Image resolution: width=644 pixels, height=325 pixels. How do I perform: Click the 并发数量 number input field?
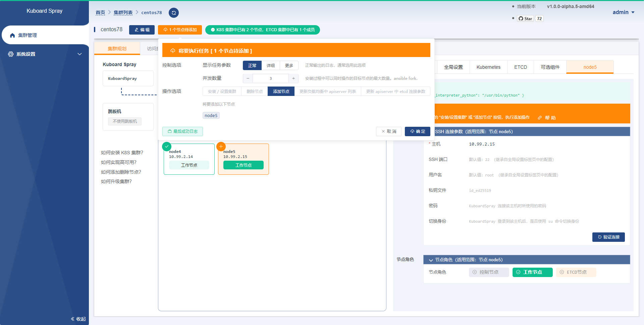(x=271, y=78)
